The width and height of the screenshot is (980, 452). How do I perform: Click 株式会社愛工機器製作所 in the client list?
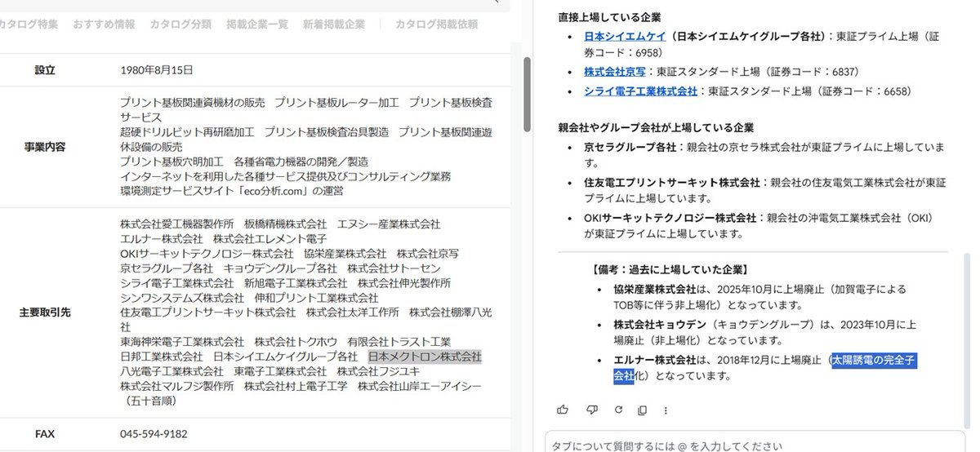click(x=176, y=224)
